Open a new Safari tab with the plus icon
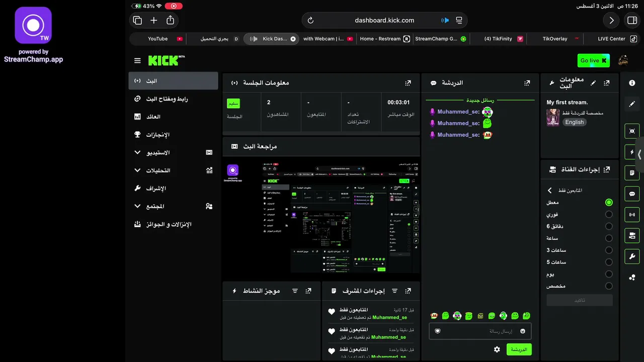The image size is (644, 362). click(154, 21)
